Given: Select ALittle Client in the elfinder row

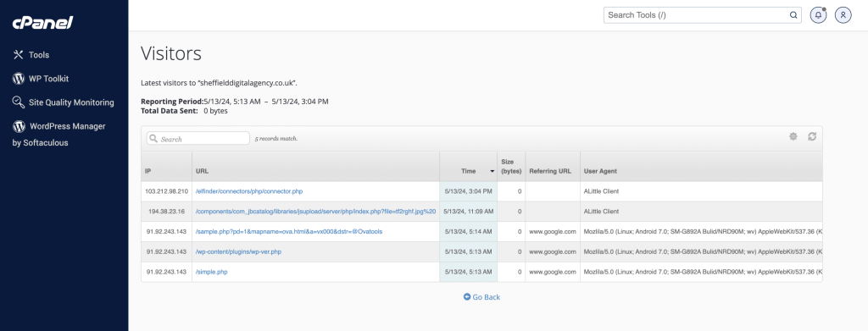Looking at the screenshot, I should click(x=601, y=191).
